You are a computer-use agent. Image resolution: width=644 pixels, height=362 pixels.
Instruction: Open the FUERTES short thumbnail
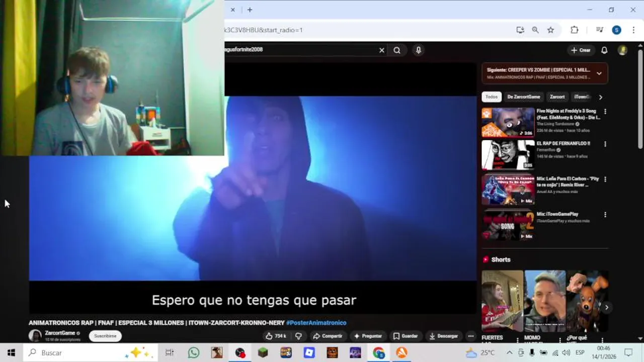point(502,301)
